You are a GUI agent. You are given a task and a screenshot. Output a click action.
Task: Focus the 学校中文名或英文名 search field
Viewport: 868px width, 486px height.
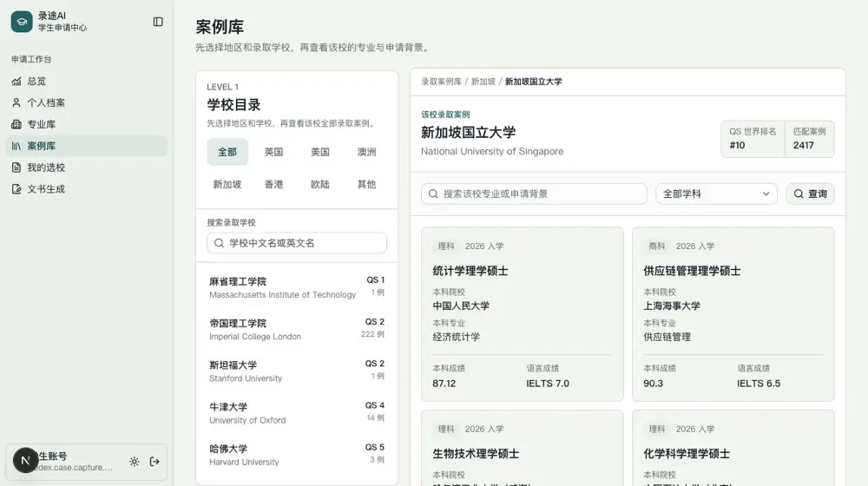pyautogui.click(x=297, y=243)
